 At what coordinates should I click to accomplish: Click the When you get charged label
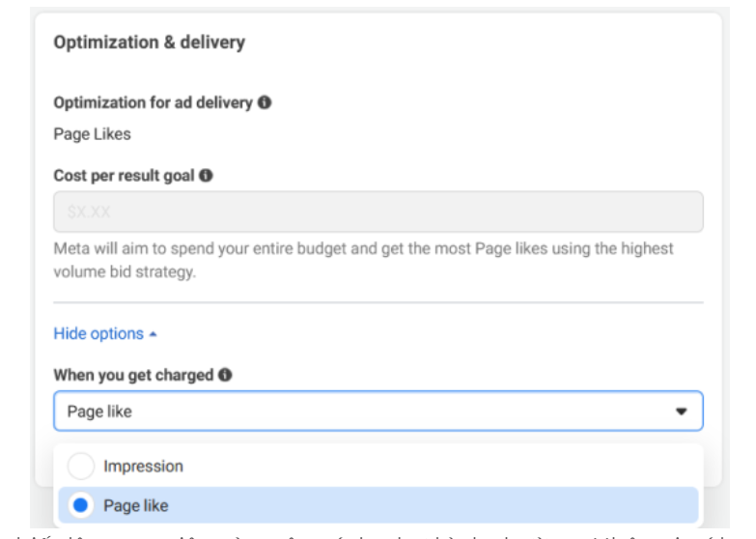133,375
